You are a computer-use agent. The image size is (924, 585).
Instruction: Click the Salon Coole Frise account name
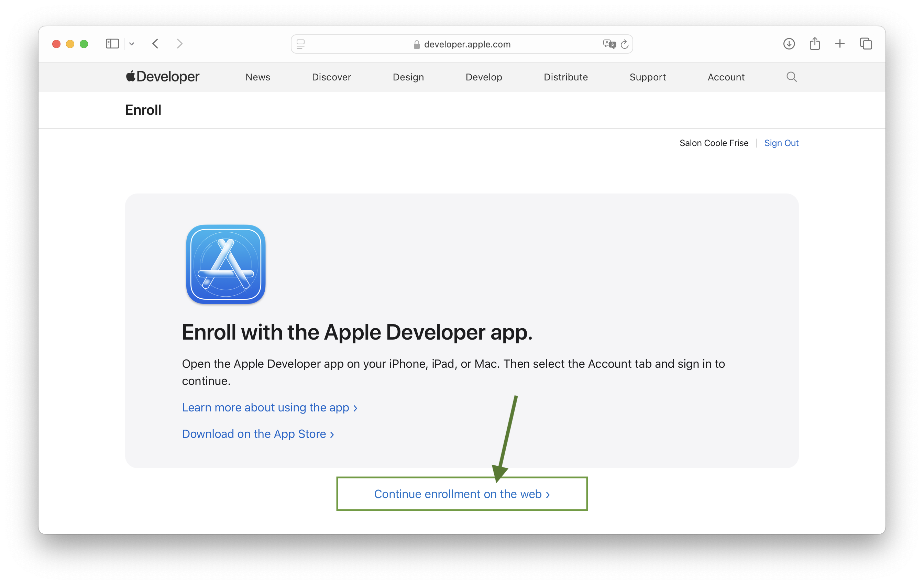coord(714,143)
